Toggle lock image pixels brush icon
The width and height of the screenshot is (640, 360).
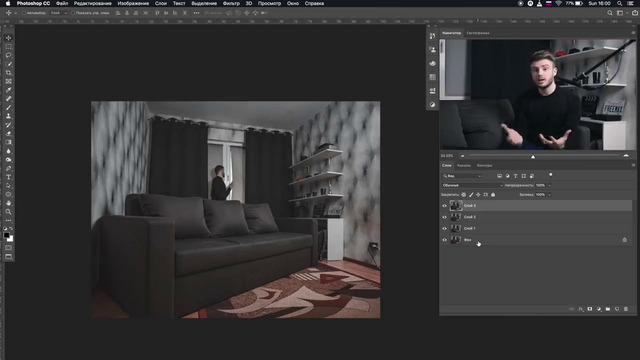click(471, 195)
